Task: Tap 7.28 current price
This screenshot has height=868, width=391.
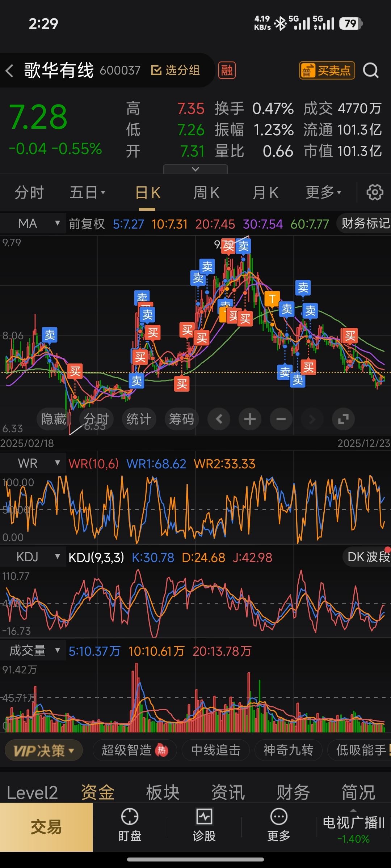Action: click(38, 117)
